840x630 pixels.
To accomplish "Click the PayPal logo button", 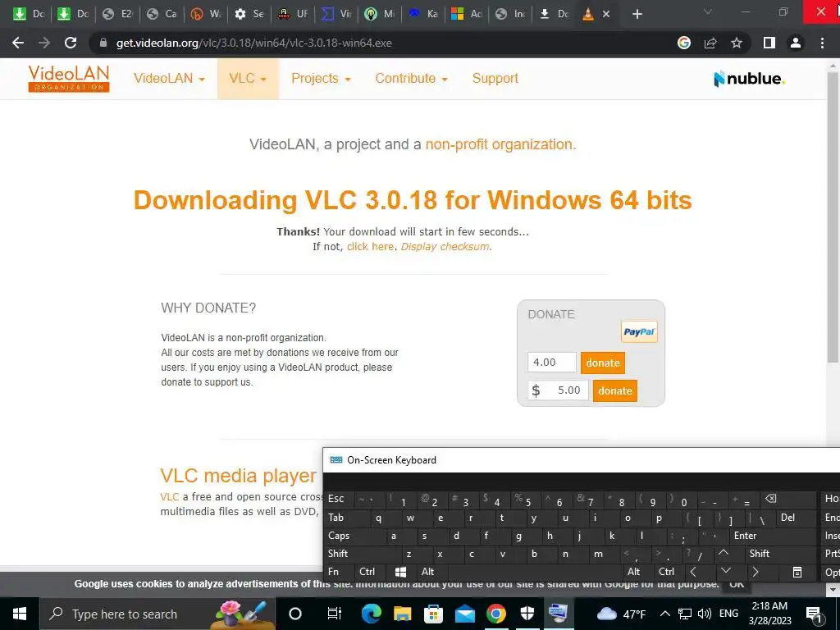I will [639, 331].
